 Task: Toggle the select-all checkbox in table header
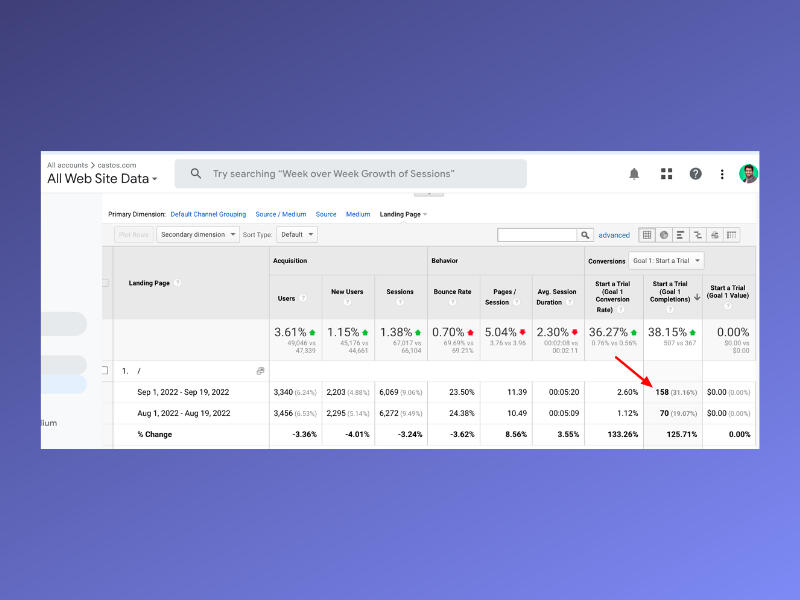104,283
